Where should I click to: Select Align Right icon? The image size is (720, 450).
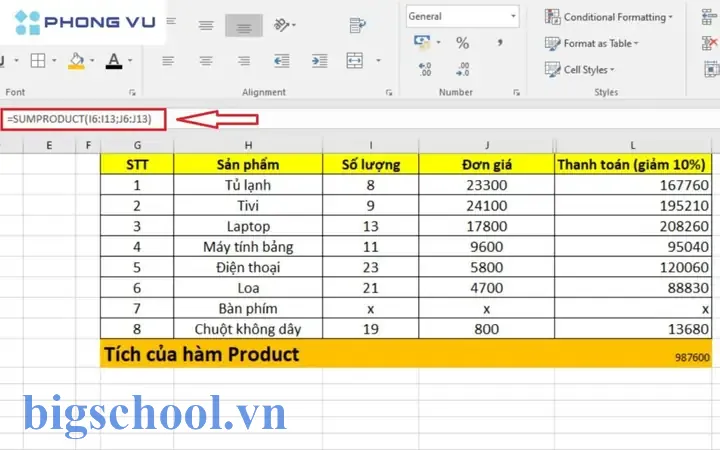coord(244,60)
